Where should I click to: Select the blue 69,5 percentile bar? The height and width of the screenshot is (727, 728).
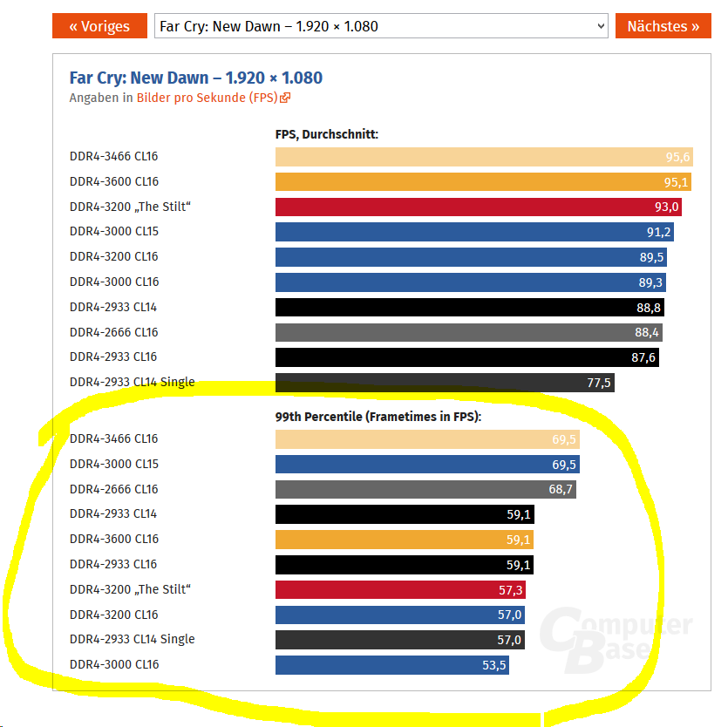(x=427, y=465)
